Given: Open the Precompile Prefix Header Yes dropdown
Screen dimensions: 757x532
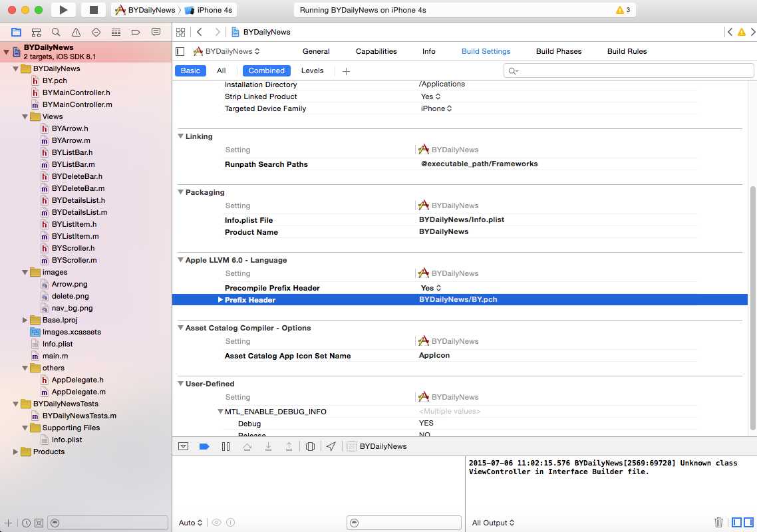Looking at the screenshot, I should (x=431, y=288).
